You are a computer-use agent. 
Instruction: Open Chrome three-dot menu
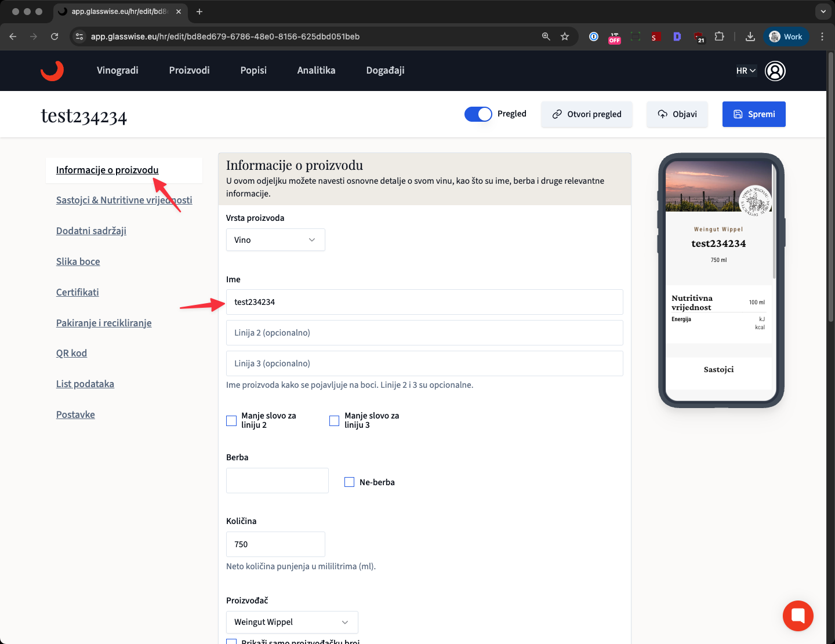click(822, 37)
